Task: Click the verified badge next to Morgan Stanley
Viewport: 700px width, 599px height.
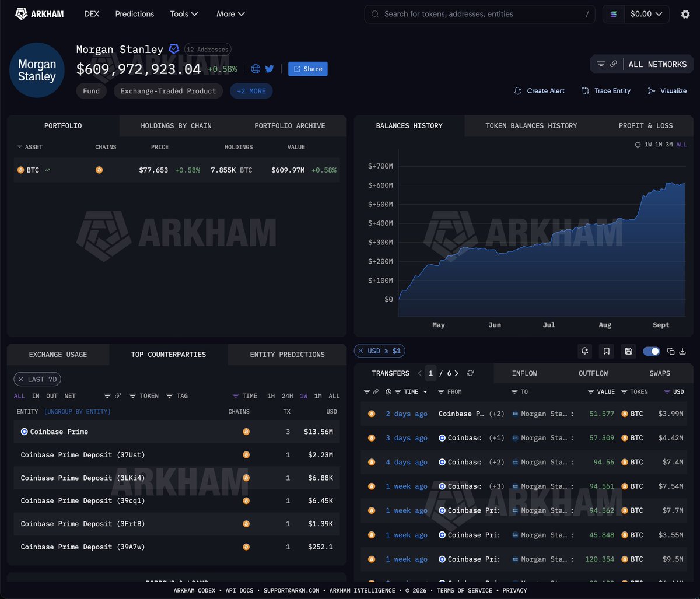Action: click(174, 49)
